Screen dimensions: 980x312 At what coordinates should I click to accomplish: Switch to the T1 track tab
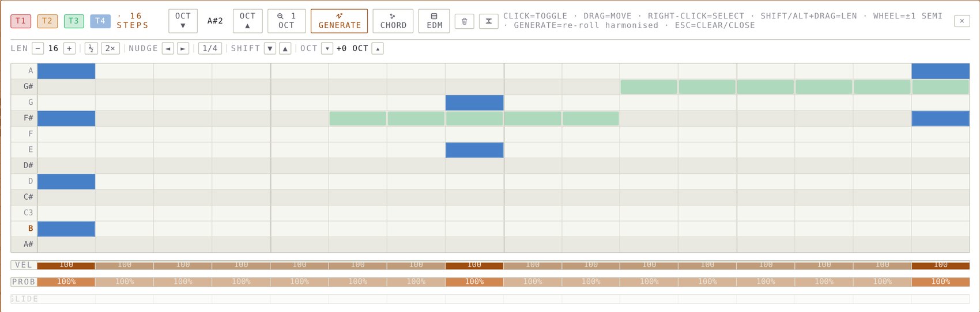pyautogui.click(x=21, y=21)
